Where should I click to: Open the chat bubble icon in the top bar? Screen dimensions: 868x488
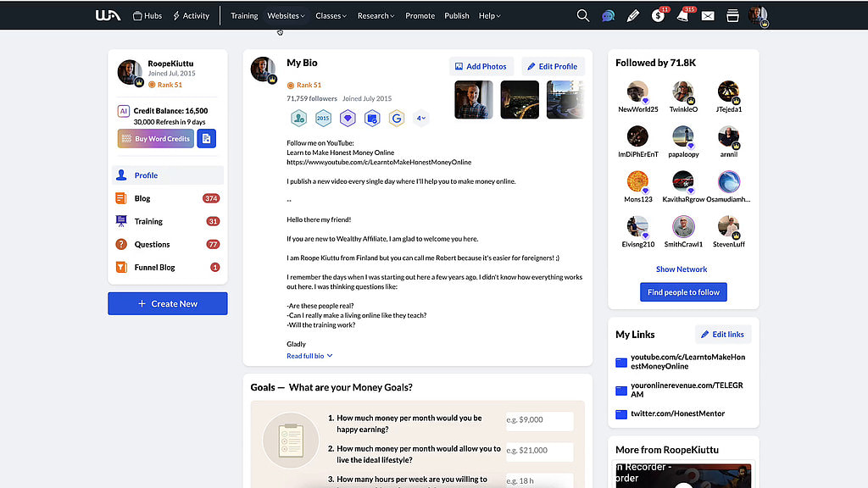[608, 16]
